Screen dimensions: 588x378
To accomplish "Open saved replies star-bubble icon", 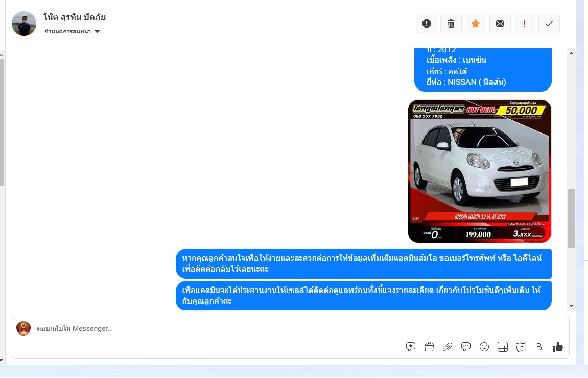I will click(411, 347).
